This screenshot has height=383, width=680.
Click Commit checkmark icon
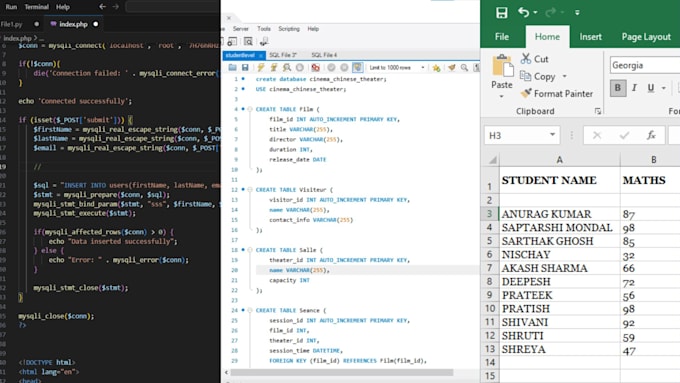coord(331,68)
